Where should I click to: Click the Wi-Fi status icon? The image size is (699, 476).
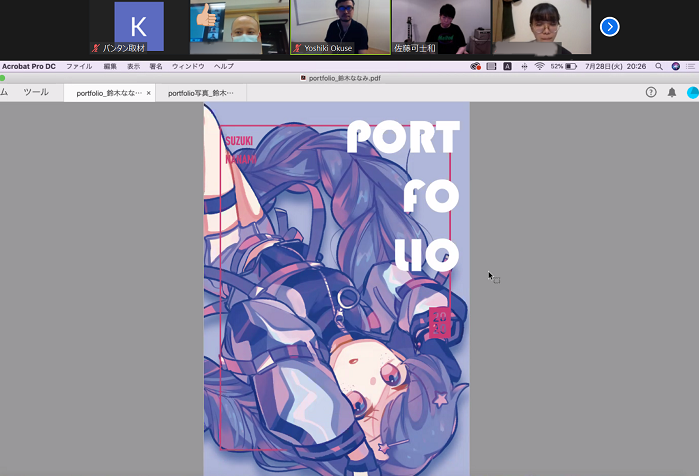tap(539, 66)
